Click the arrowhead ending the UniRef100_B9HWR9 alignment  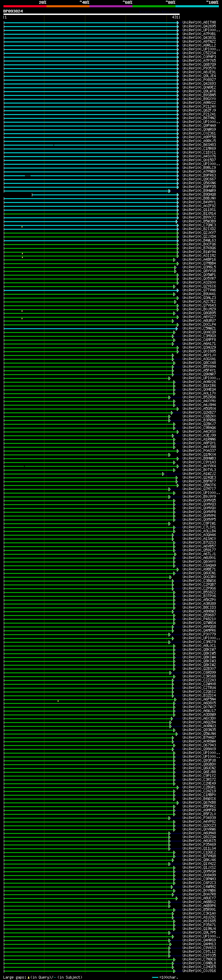(170, 191)
